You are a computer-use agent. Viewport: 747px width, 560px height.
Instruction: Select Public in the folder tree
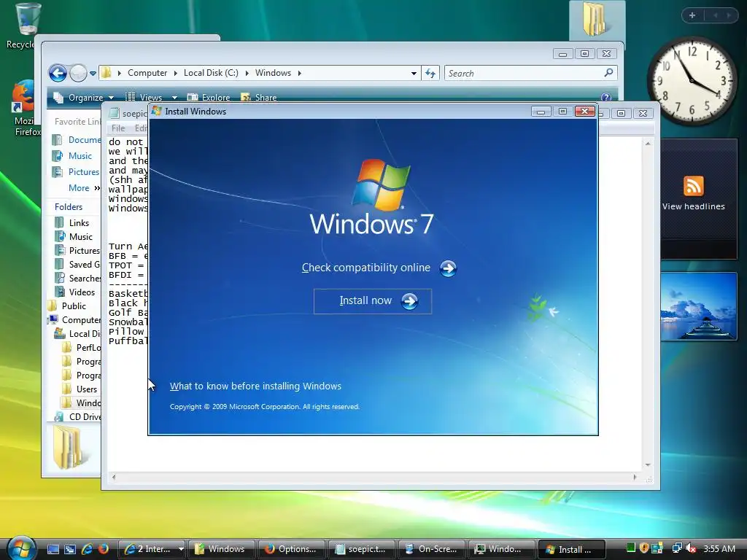[67, 306]
